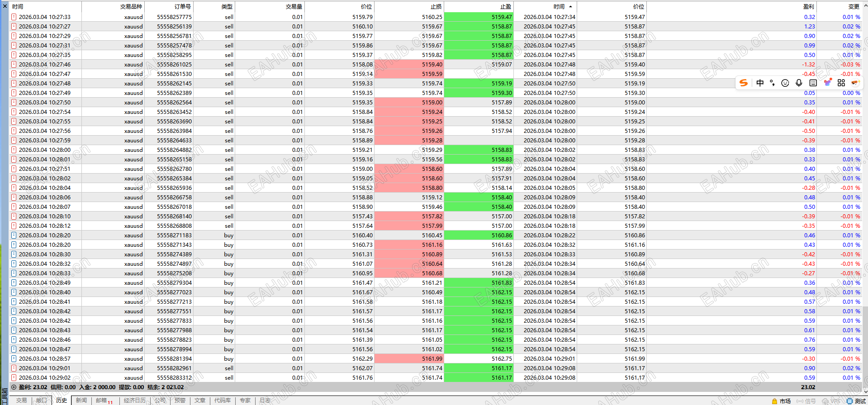This screenshot has height=405, width=868.
Task: Click order number 55558282961
Action: point(174,368)
